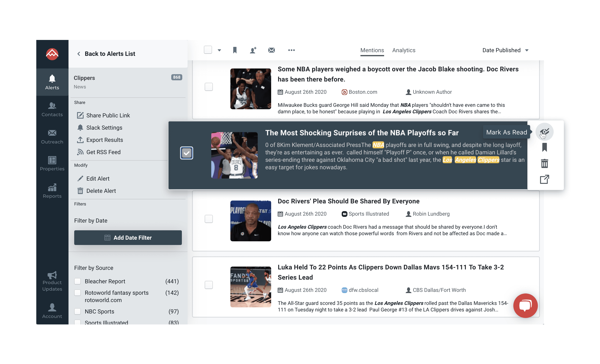This screenshot has height=364, width=600.
Task: Click the Add Date Filter button
Action: pos(128,237)
